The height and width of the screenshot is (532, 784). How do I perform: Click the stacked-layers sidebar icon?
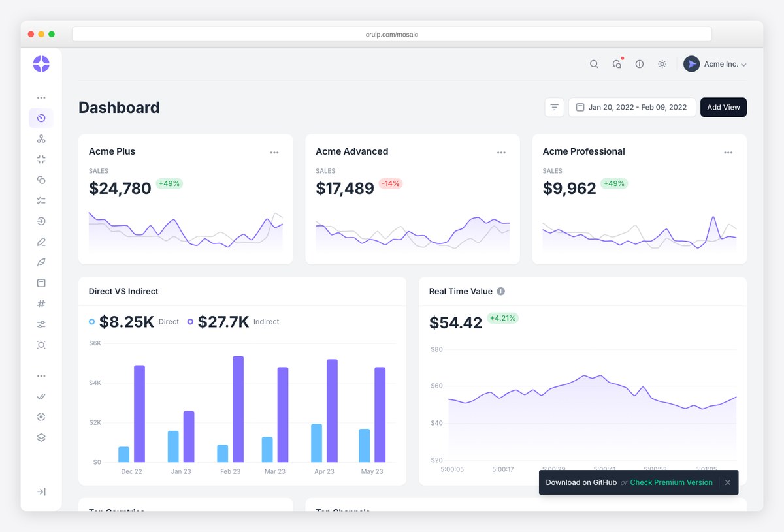[41, 438]
